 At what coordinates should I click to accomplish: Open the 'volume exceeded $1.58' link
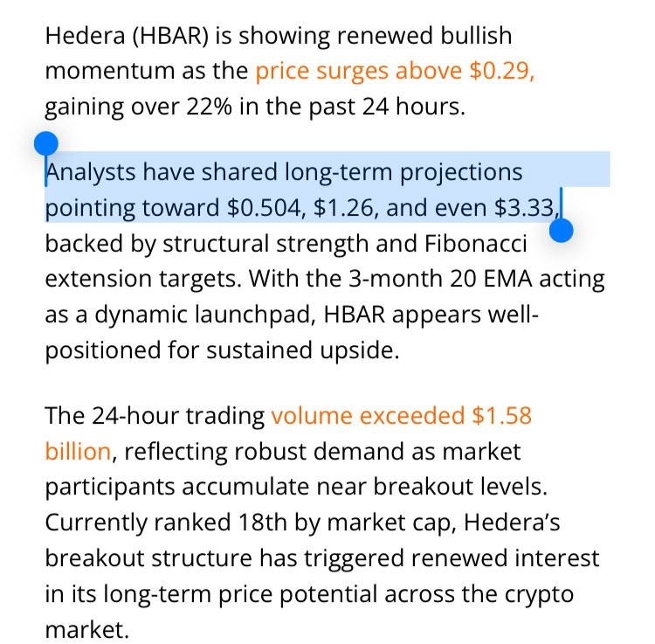click(x=401, y=416)
